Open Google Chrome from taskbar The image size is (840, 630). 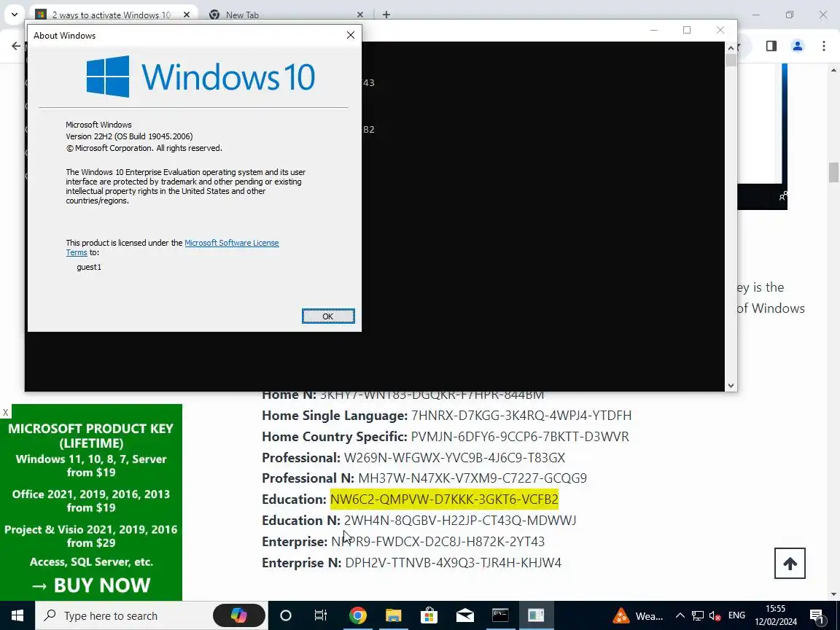click(357, 615)
